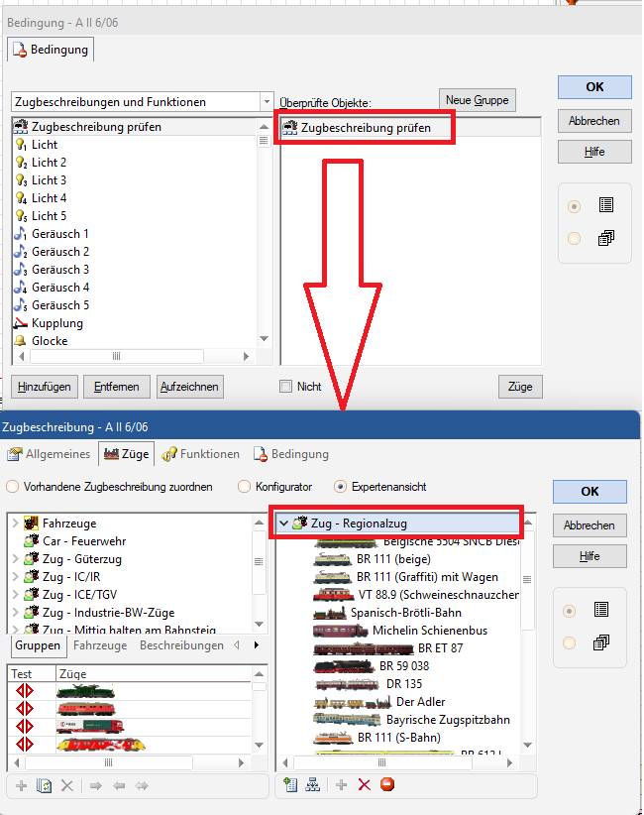
Task: Switch to the Funktionen tab
Action: click(x=201, y=454)
